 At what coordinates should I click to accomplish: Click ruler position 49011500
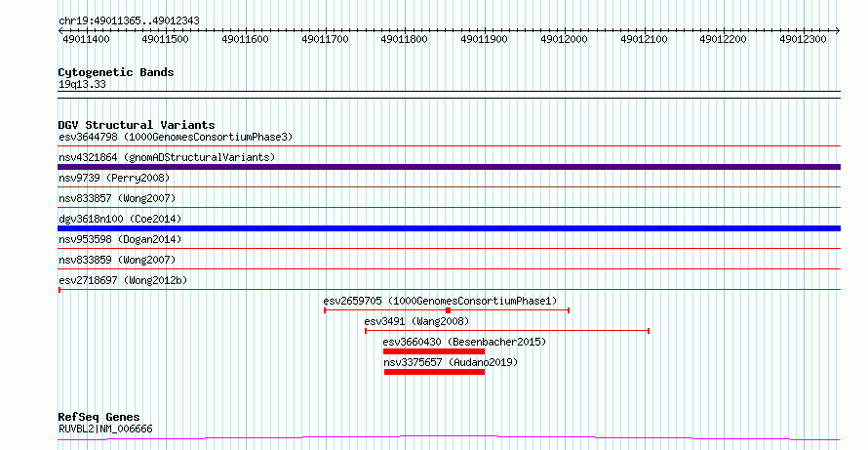pyautogui.click(x=166, y=39)
